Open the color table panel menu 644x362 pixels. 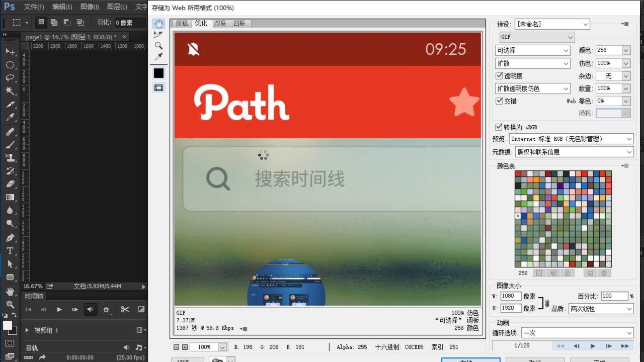[625, 165]
